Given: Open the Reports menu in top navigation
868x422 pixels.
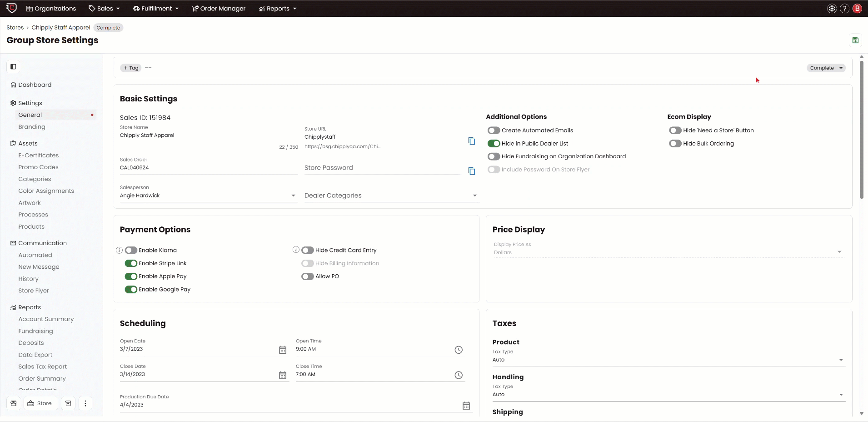Looking at the screenshot, I should click(277, 8).
